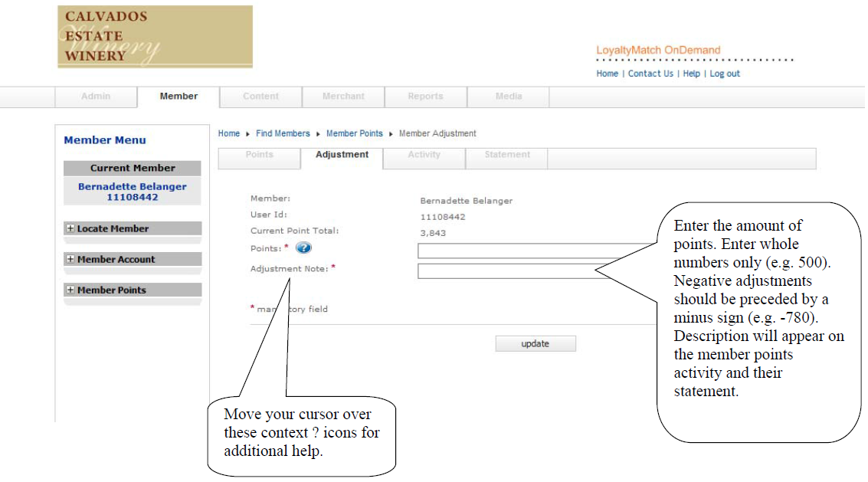The height and width of the screenshot is (482, 868).
Task: Open the Contact Us page
Action: pos(650,73)
